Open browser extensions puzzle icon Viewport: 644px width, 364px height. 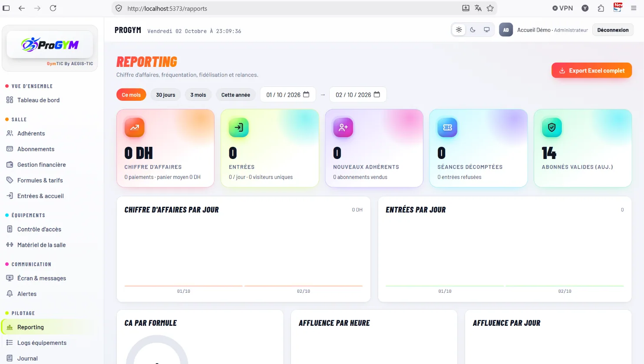click(x=601, y=8)
